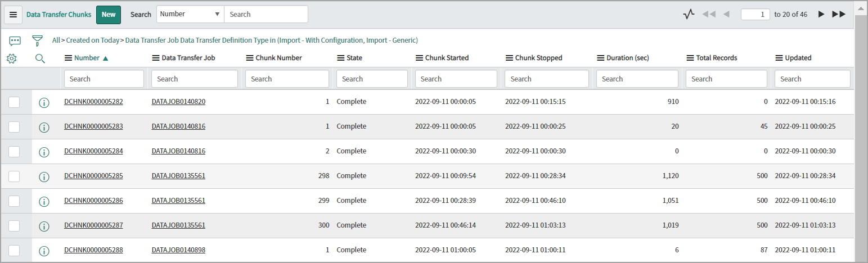
Task: Go to next page arrow
Action: pyautogui.click(x=821, y=15)
